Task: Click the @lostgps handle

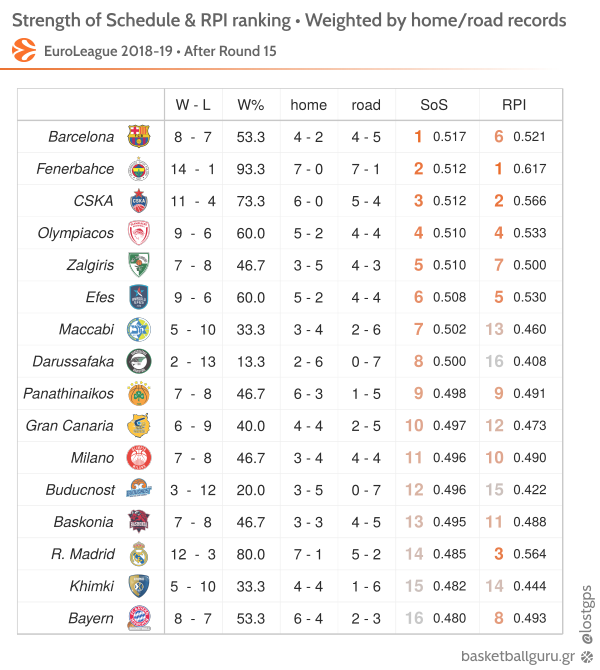Action: pos(587,614)
